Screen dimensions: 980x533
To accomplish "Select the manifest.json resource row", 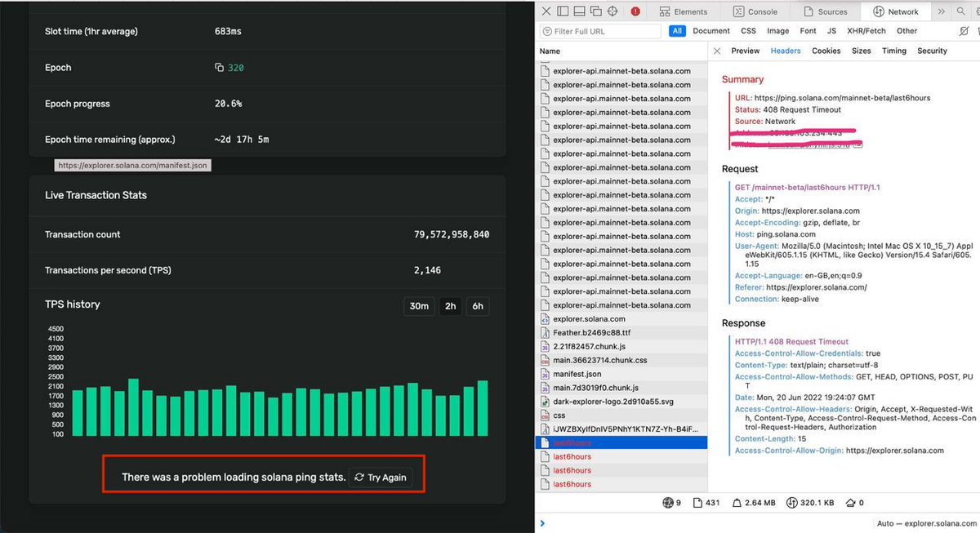I will pos(621,374).
